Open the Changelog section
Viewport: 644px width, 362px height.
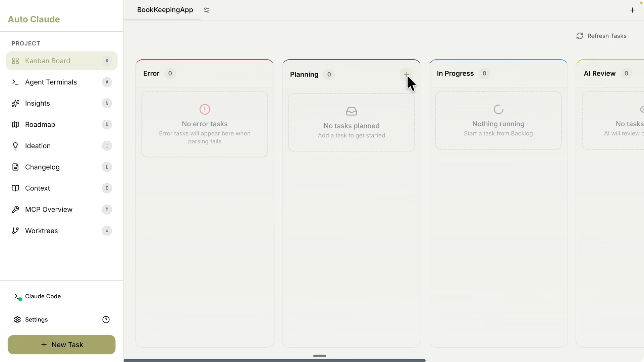pos(62,167)
